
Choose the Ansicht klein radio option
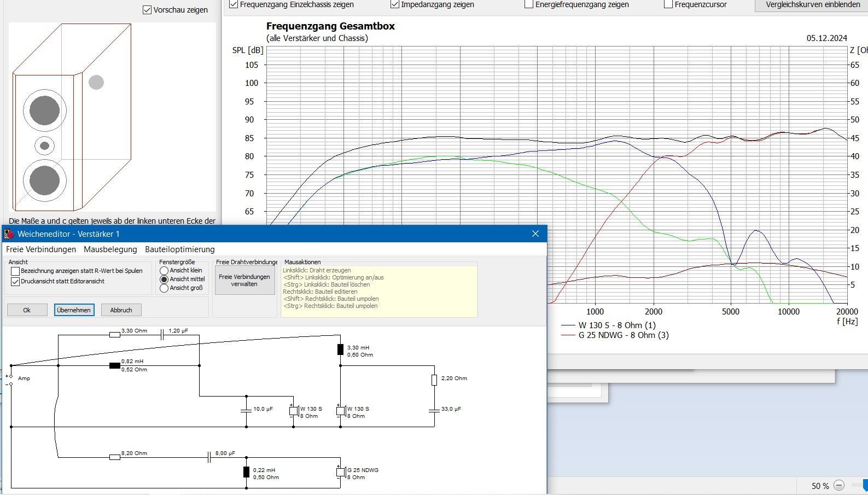pyautogui.click(x=164, y=271)
